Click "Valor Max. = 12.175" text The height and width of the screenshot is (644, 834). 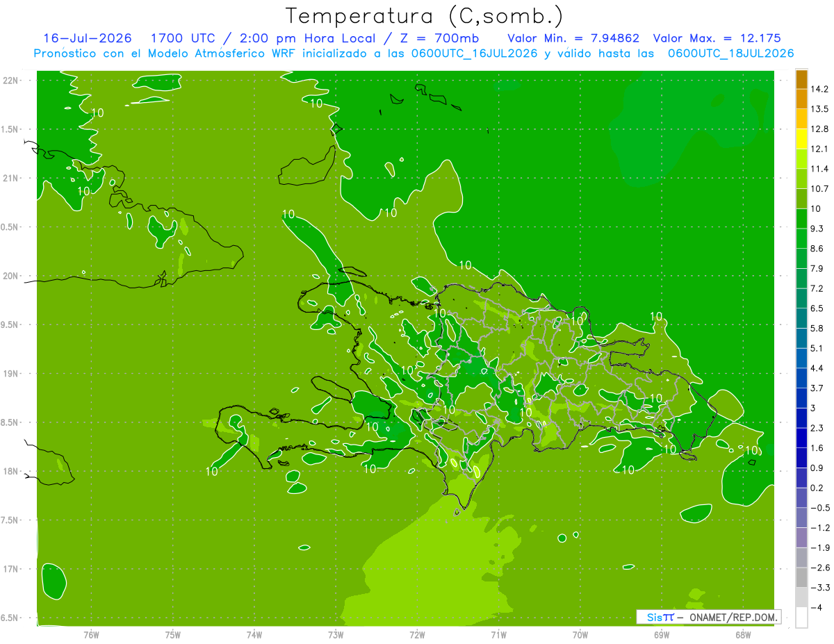pos(716,38)
